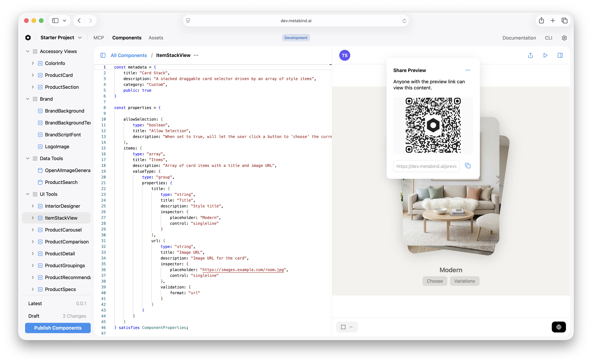The height and width of the screenshot is (364, 592).
Task: Open the Safari sidebar dropdown chevron
Action: pyautogui.click(x=65, y=21)
